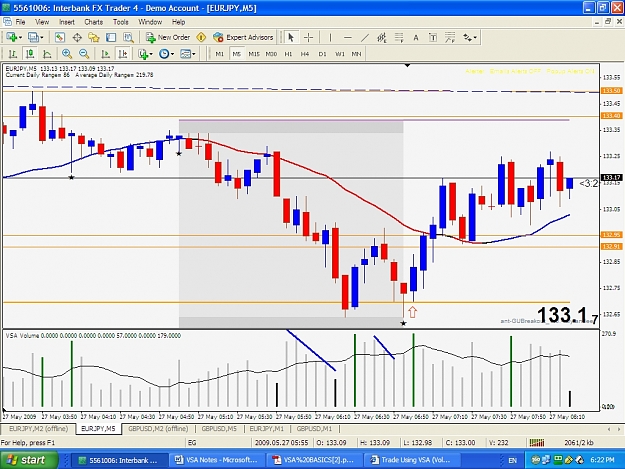The image size is (625, 469).
Task: Toggle Auto Scroll for the chart
Action: pyautogui.click(x=105, y=54)
